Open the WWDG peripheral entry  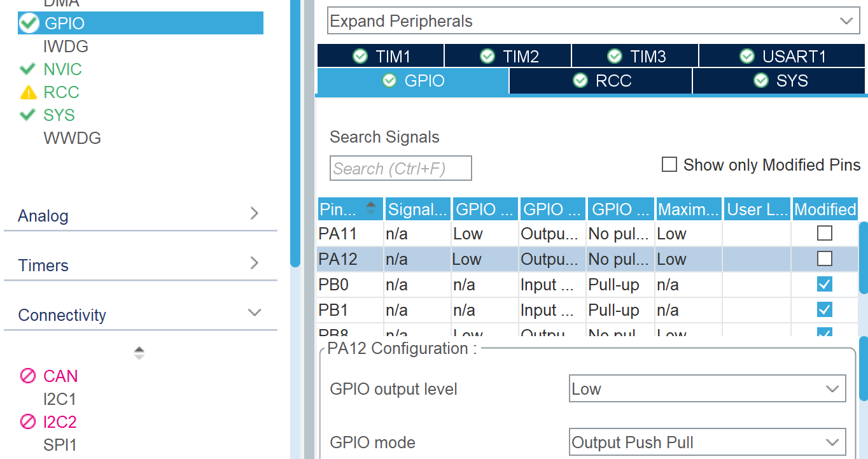point(72,138)
